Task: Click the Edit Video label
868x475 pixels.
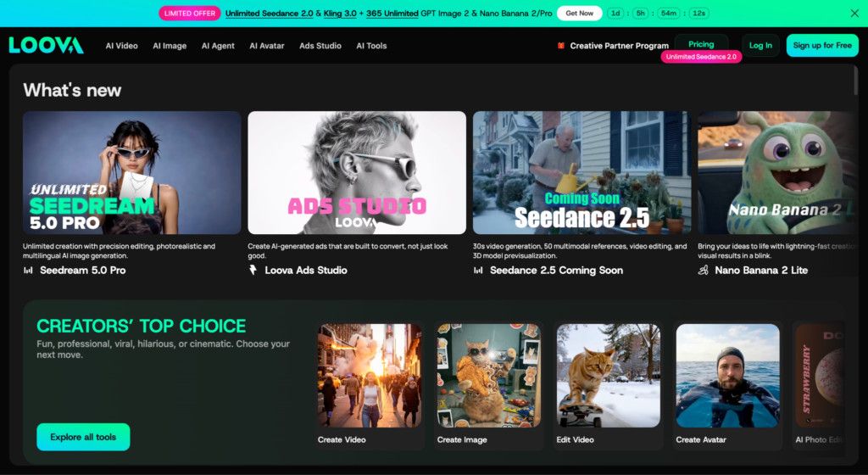Action: (576, 439)
